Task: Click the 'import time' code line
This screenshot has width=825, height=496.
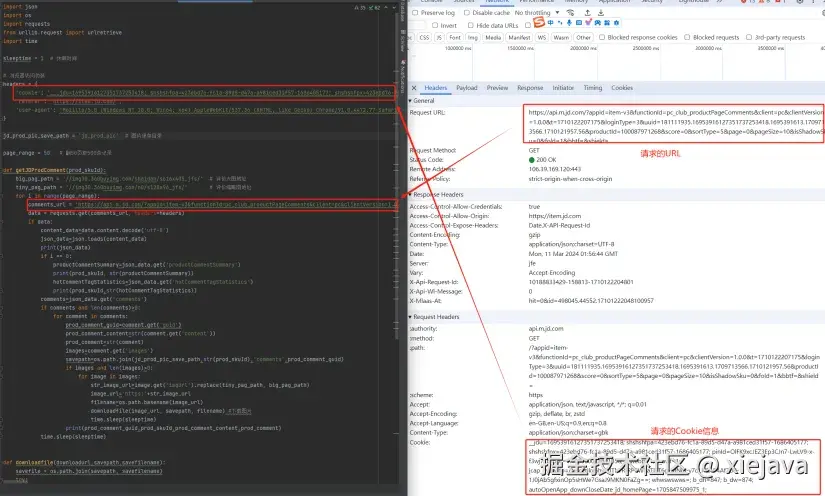Action: coord(20,41)
